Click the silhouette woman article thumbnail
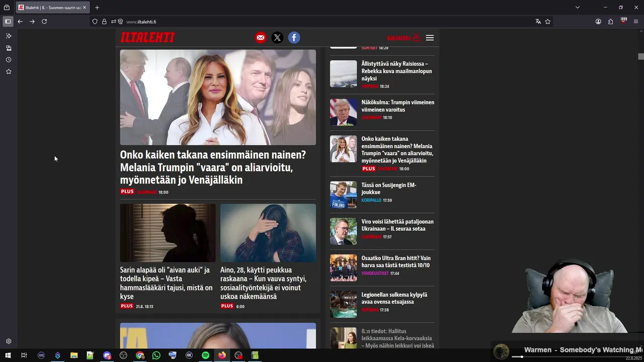Image resolution: width=644 pixels, height=362 pixels. click(x=168, y=233)
